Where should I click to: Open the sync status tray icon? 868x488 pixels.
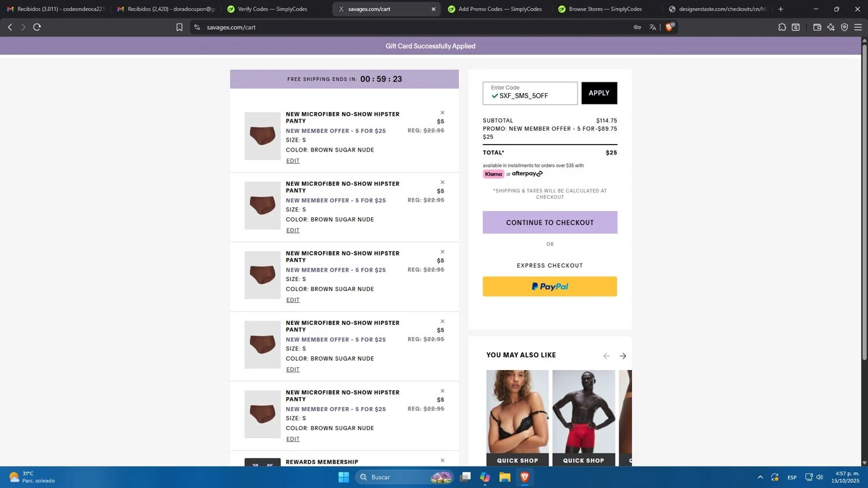(x=775, y=477)
